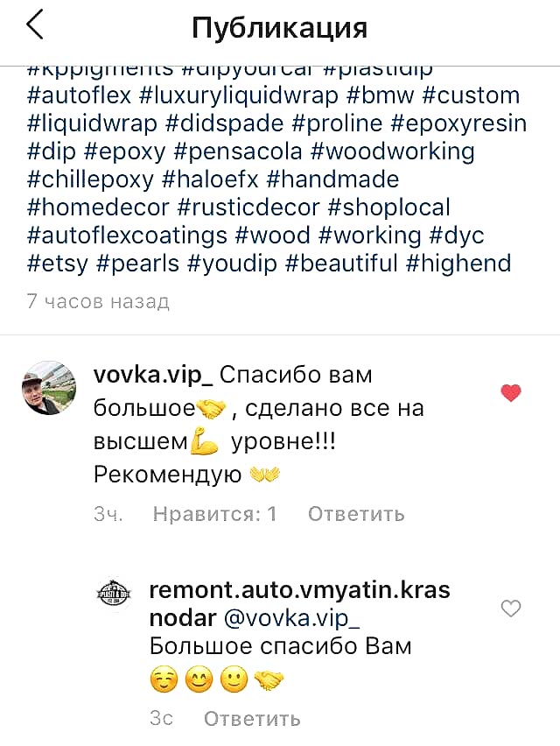Unlike vovka.vip_ comment via red heart
This screenshot has width=560, height=746.
pyautogui.click(x=511, y=393)
